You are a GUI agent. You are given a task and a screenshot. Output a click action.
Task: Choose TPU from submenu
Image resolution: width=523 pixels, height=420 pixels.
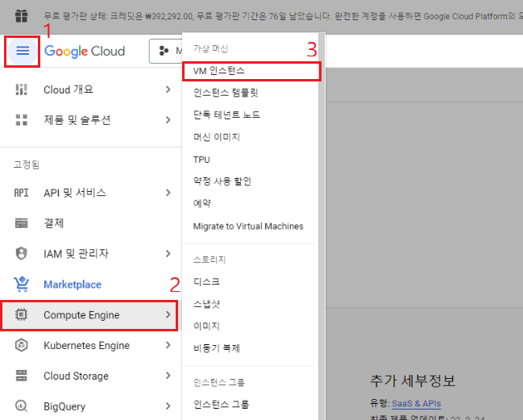250,160
